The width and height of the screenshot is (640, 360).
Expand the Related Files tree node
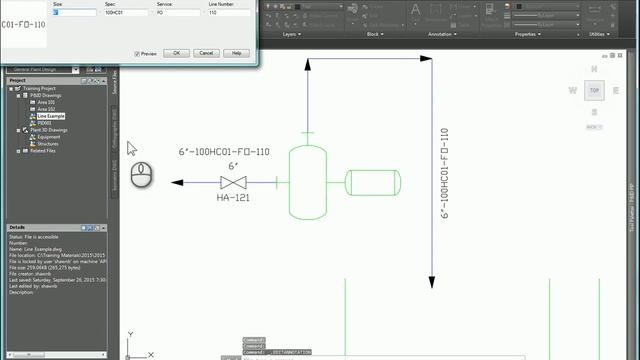point(18,151)
